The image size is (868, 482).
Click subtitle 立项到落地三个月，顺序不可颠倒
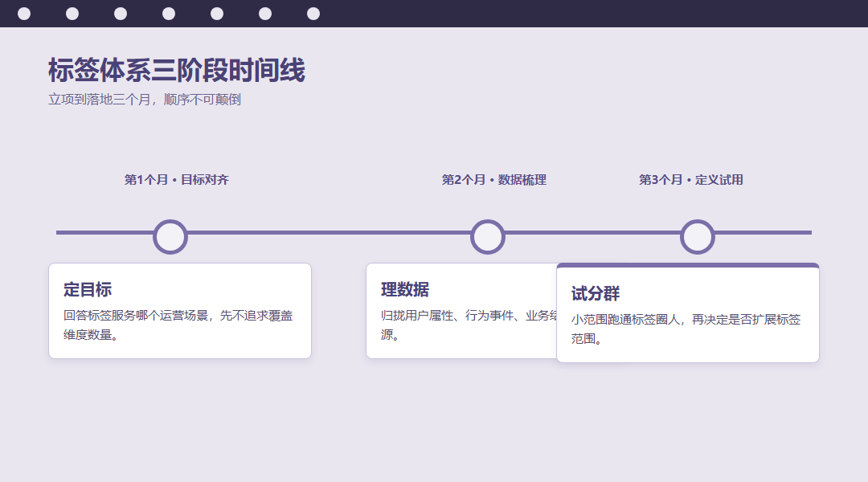point(145,100)
